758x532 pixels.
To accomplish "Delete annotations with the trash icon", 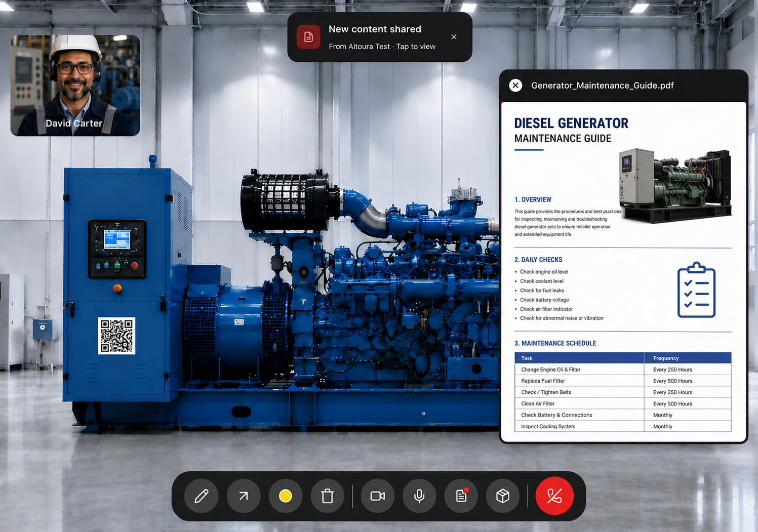I will tap(328, 496).
